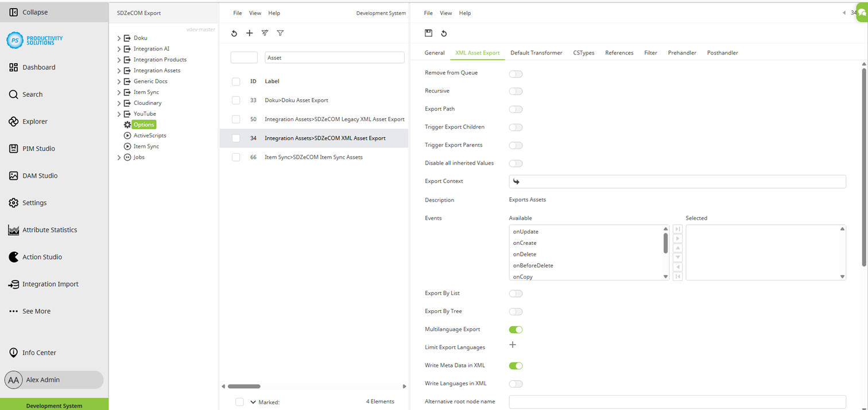Click the plain filter funnel icon
This screenshot has height=410, width=868.
pyautogui.click(x=280, y=33)
